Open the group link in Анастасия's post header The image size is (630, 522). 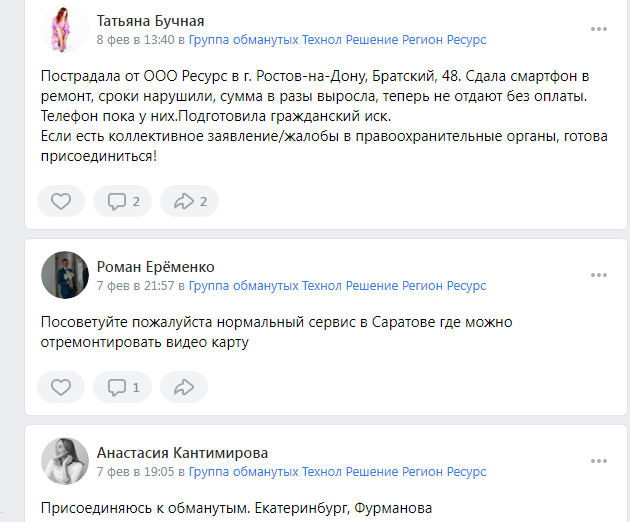click(337, 471)
